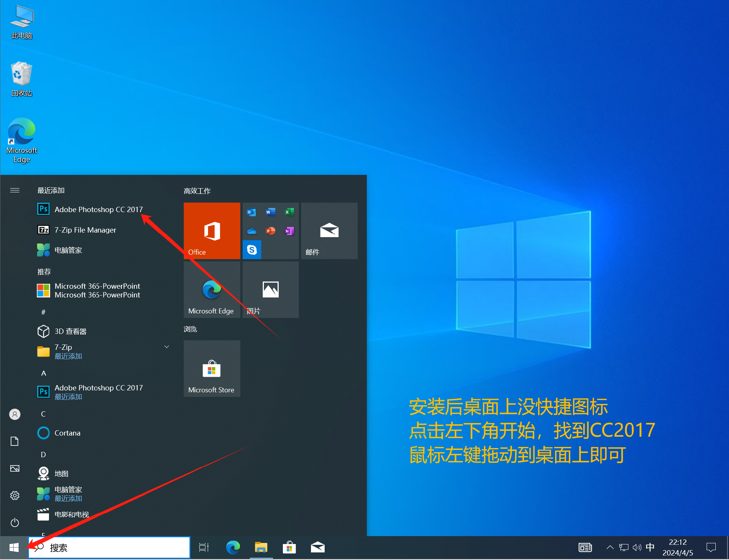The image size is (729, 560).
Task: Open PowerPoint in the Office apps tile
Action: (x=270, y=231)
